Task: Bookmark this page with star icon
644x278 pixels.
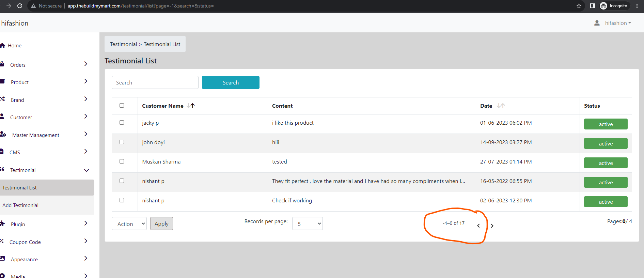Action: (579, 6)
